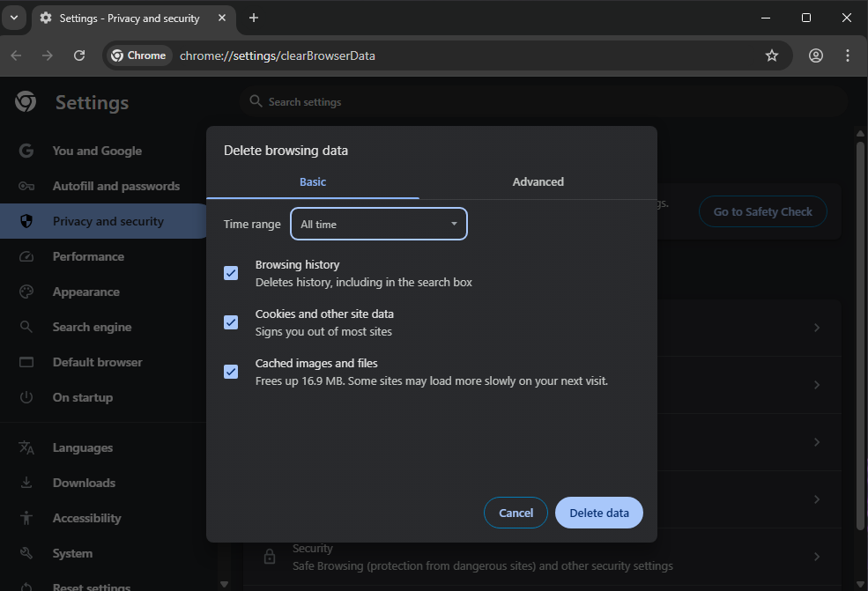Open Autofill and passwords section

(116, 186)
